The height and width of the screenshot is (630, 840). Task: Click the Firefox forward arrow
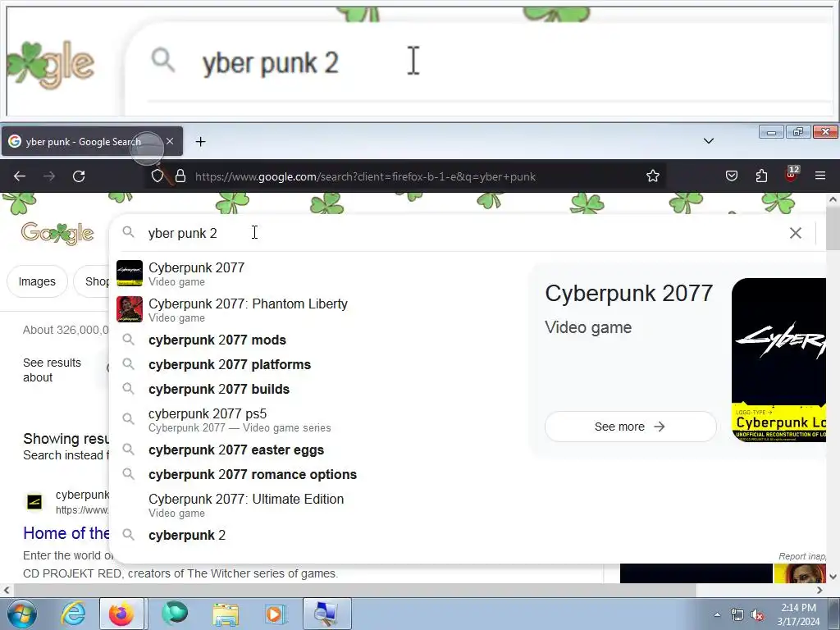point(49,176)
